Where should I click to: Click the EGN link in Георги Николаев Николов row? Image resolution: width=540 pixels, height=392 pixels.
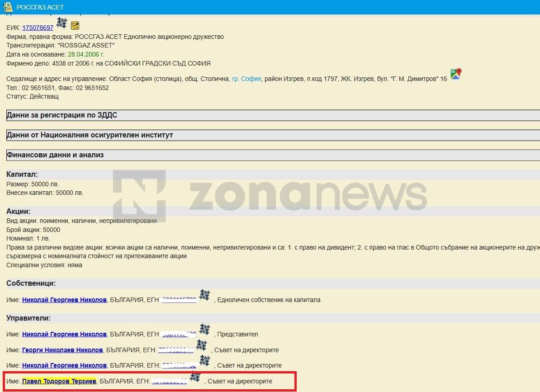tap(176, 350)
